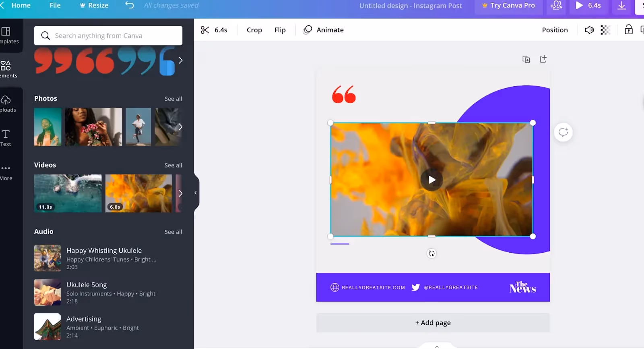Image resolution: width=644 pixels, height=349 pixels.
Task: Open the share collaborators icon
Action: click(x=556, y=6)
